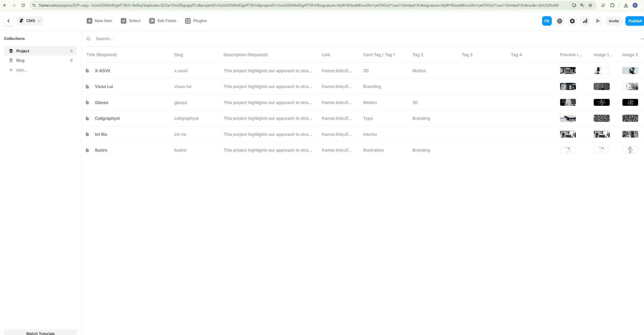Open the browser downloads icon
Image resolution: width=644 pixels, height=335 pixels.
626,5
